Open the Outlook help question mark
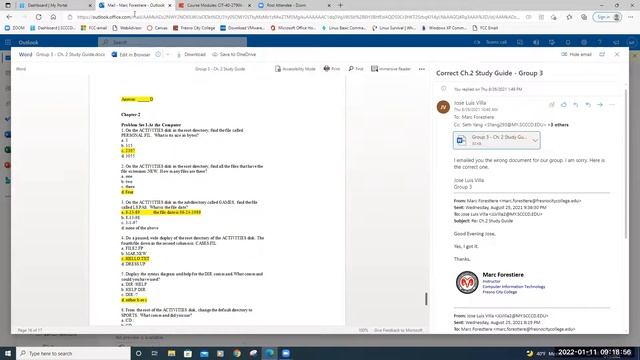This screenshot has height=360, width=640. click(599, 42)
